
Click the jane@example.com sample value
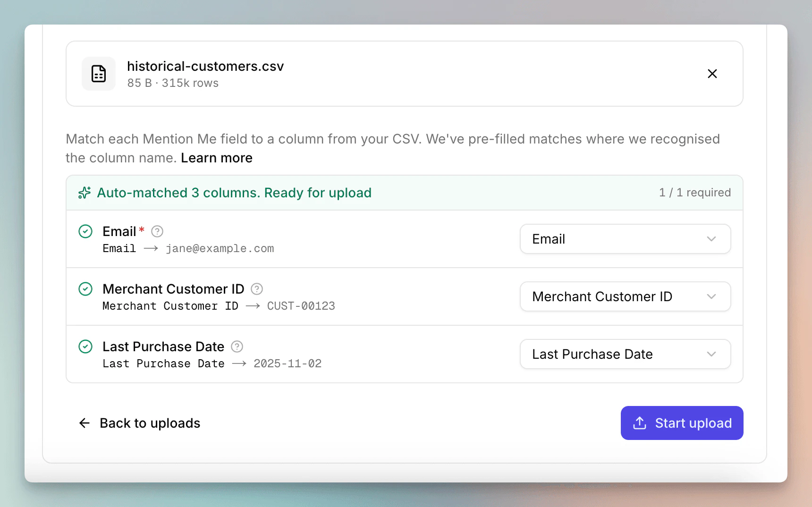click(x=220, y=248)
